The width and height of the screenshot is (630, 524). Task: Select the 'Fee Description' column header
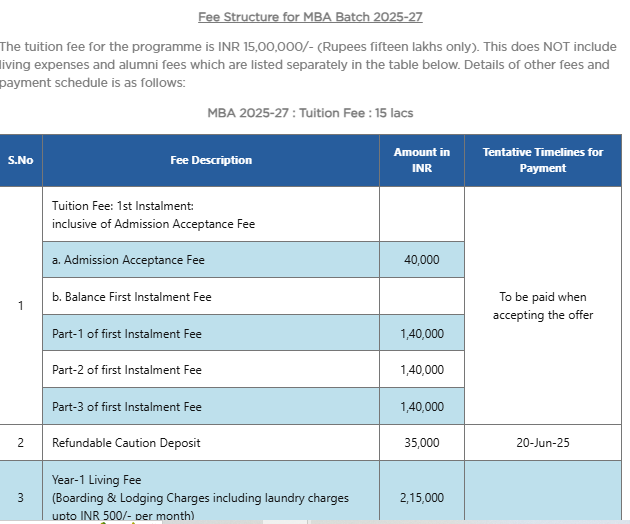point(211,160)
